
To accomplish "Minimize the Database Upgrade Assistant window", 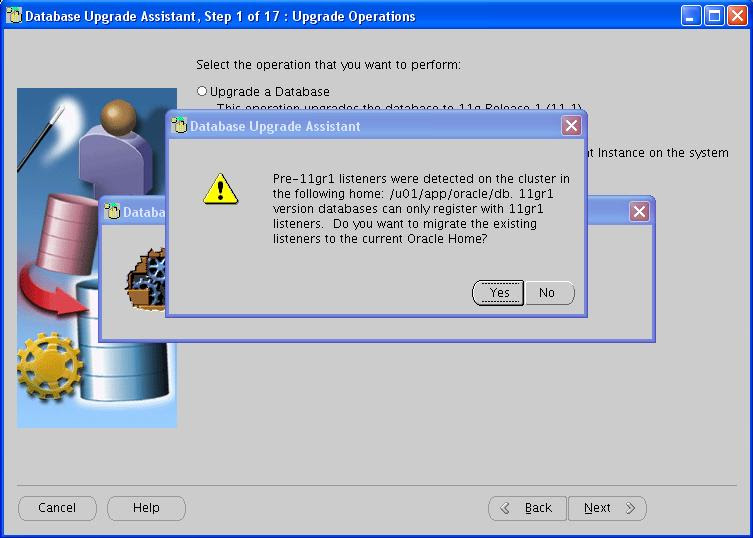I will 691,16.
